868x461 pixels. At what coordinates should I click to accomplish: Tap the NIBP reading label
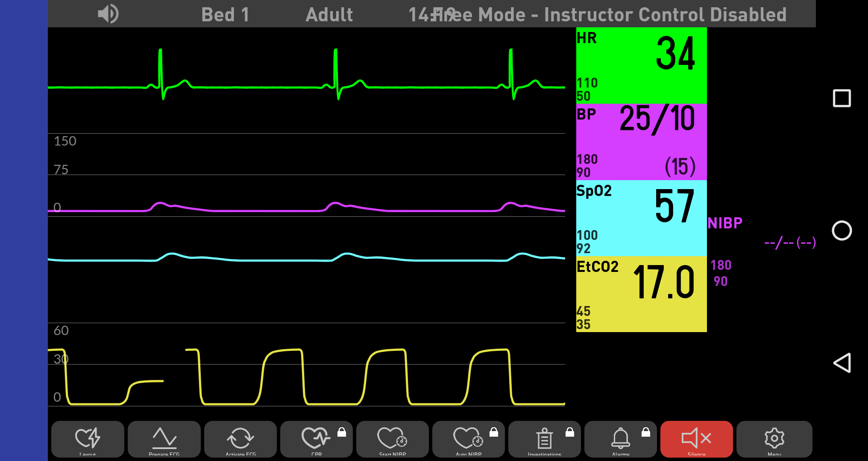point(725,223)
